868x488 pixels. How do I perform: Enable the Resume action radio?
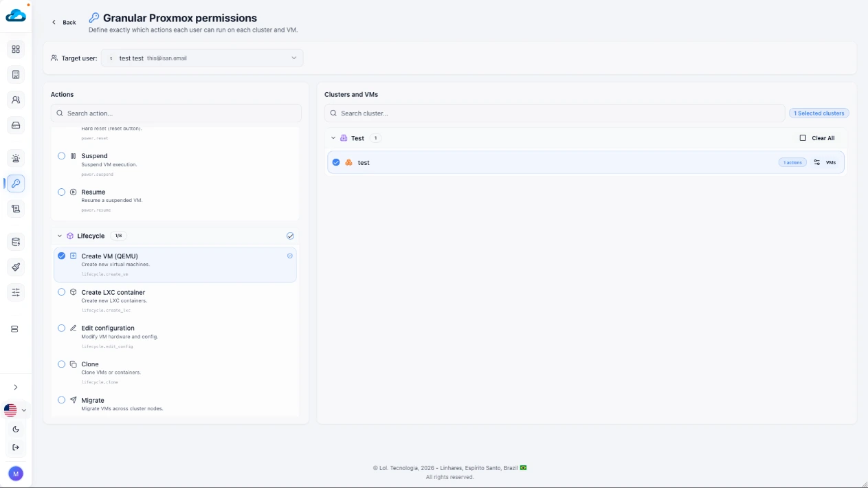62,192
